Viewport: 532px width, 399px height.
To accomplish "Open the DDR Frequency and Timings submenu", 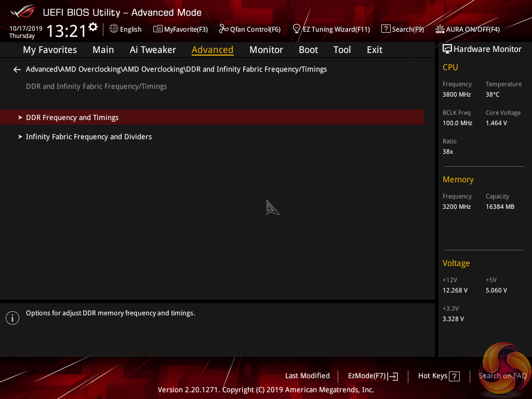I will click(x=212, y=117).
